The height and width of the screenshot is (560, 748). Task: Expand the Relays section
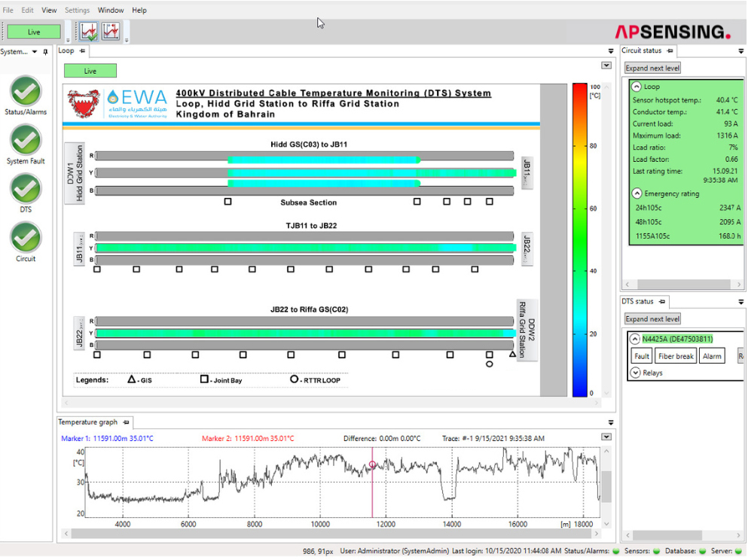637,373
